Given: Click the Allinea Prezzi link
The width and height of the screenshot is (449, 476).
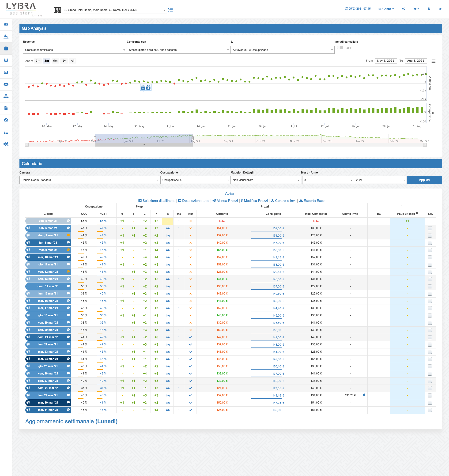Looking at the screenshot, I should (225, 201).
